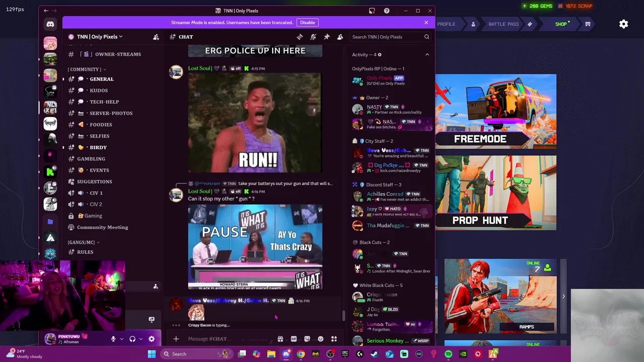The width and height of the screenshot is (644, 362).
Task: Select the RAMPS game mode card
Action: click(x=501, y=296)
